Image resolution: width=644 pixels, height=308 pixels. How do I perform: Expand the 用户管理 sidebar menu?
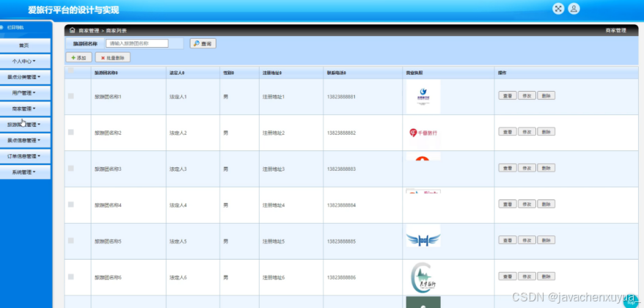(24, 93)
